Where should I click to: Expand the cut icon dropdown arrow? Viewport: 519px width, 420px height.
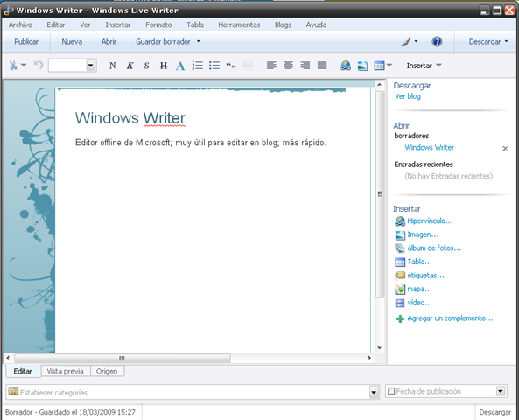click(x=24, y=66)
